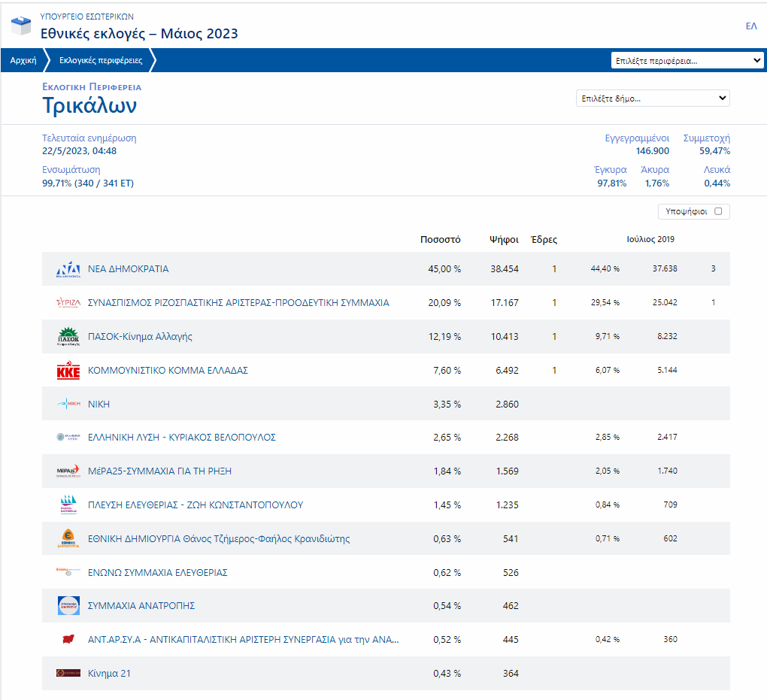Click the red ΚΚΕ party logo

pyautogui.click(x=68, y=371)
